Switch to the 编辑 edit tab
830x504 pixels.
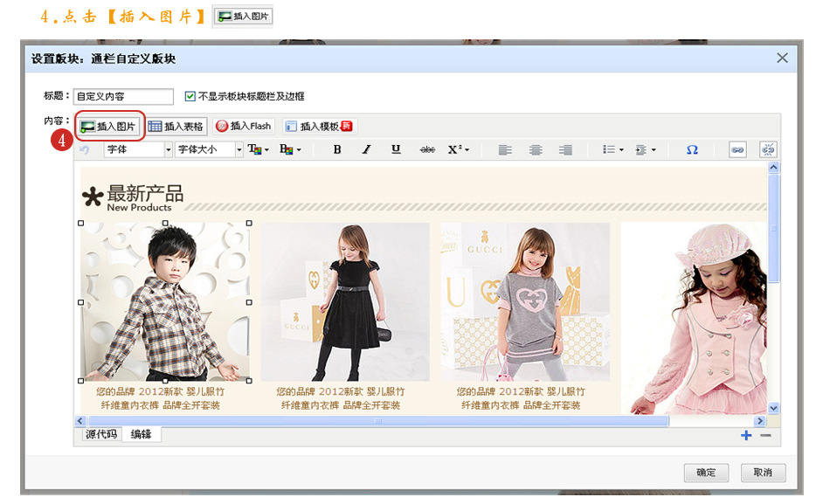point(141,434)
